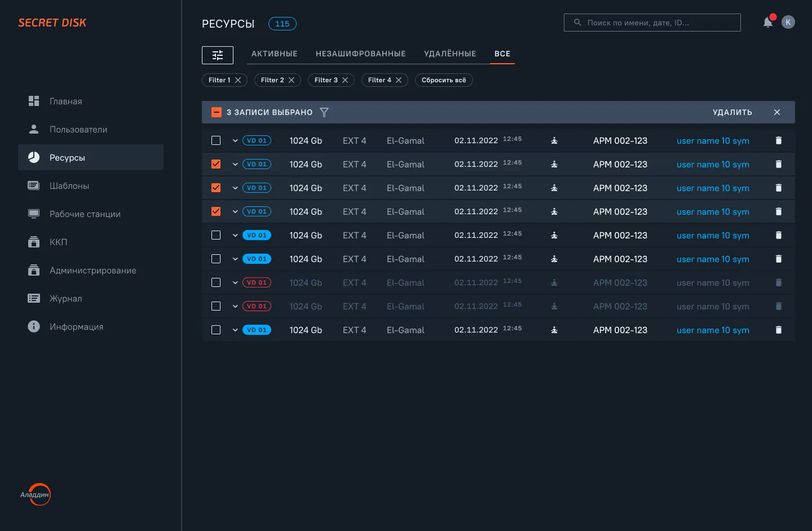
Task: Expand the second row with its chevron
Action: (x=235, y=165)
